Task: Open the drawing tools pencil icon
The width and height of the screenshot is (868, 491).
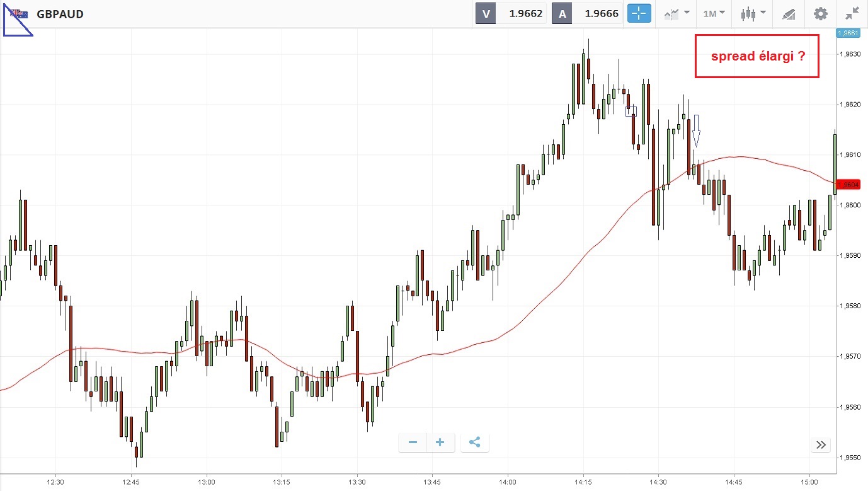Action: [788, 13]
